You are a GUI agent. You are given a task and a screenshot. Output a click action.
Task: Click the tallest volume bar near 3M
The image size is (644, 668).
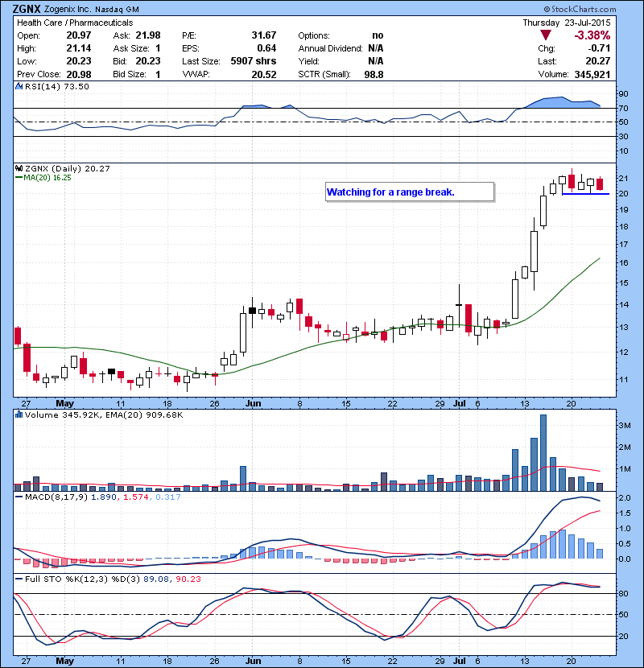pyautogui.click(x=543, y=453)
